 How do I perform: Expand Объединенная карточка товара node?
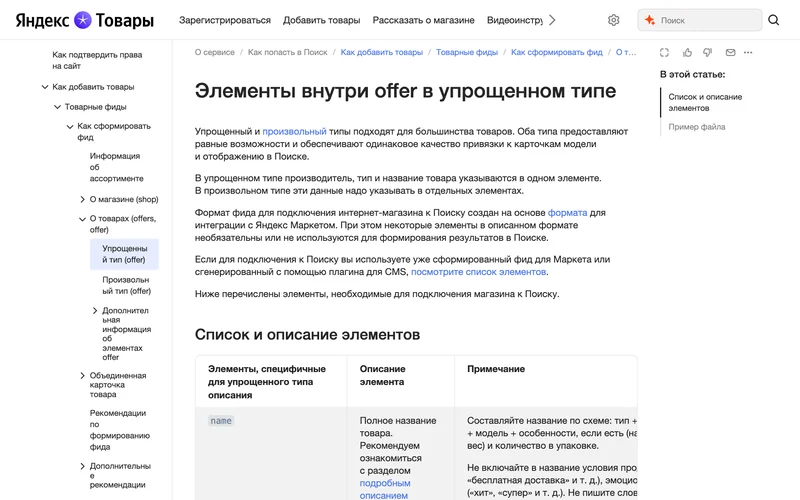coord(82,376)
